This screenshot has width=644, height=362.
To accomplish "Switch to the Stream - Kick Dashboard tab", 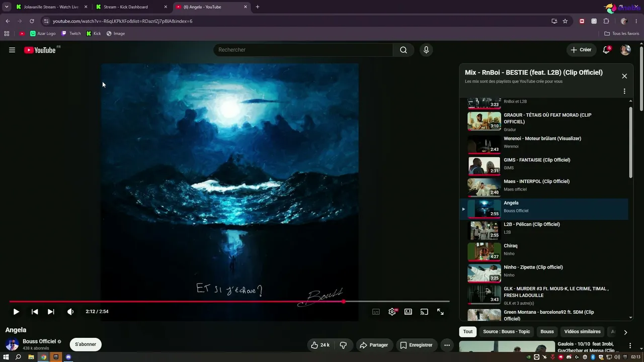I will point(132,7).
